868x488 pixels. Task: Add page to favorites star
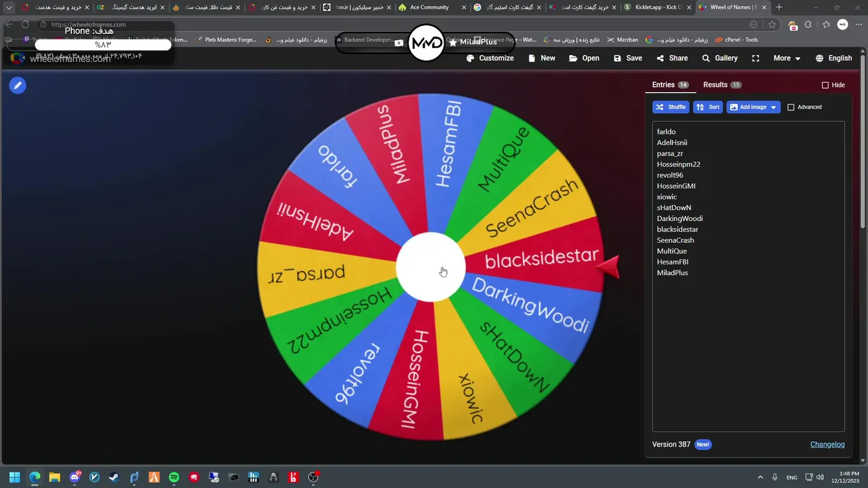[x=772, y=24]
